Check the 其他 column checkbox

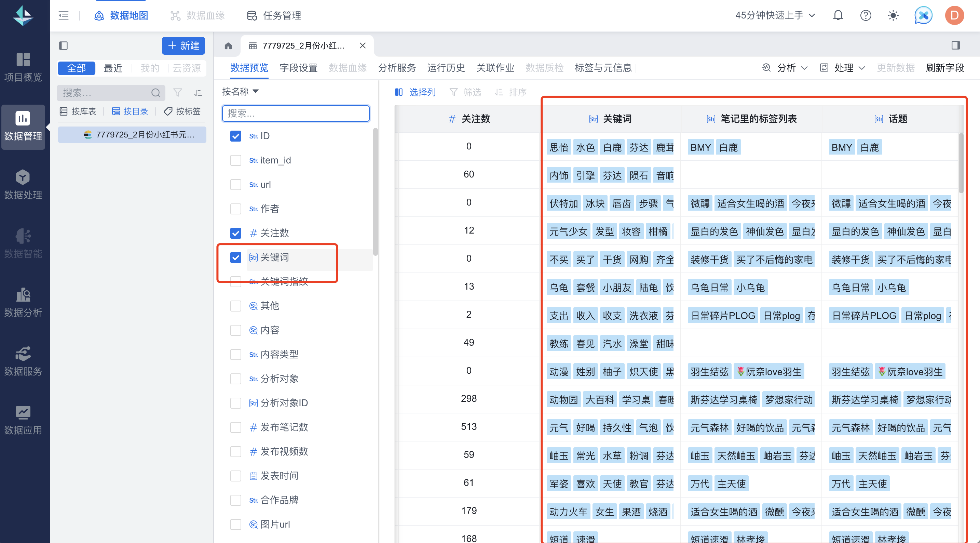coord(236,306)
